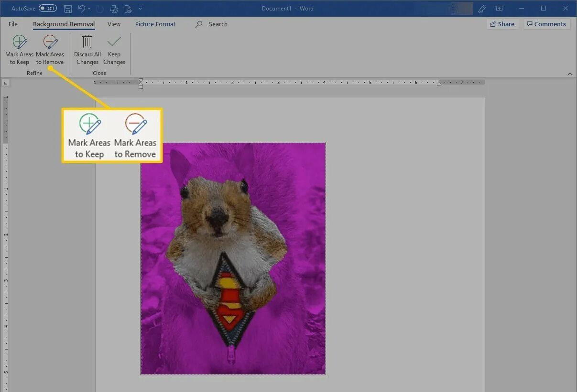The image size is (577, 392).
Task: Click the quick print icon in title bar
Action: click(114, 9)
